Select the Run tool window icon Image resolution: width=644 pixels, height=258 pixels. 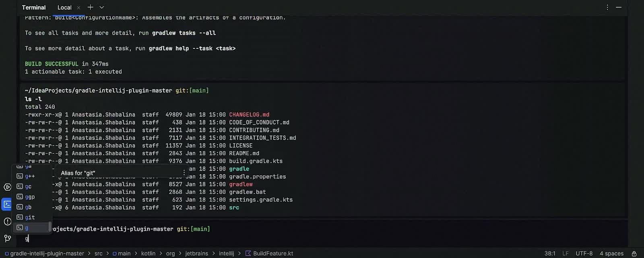[7, 187]
